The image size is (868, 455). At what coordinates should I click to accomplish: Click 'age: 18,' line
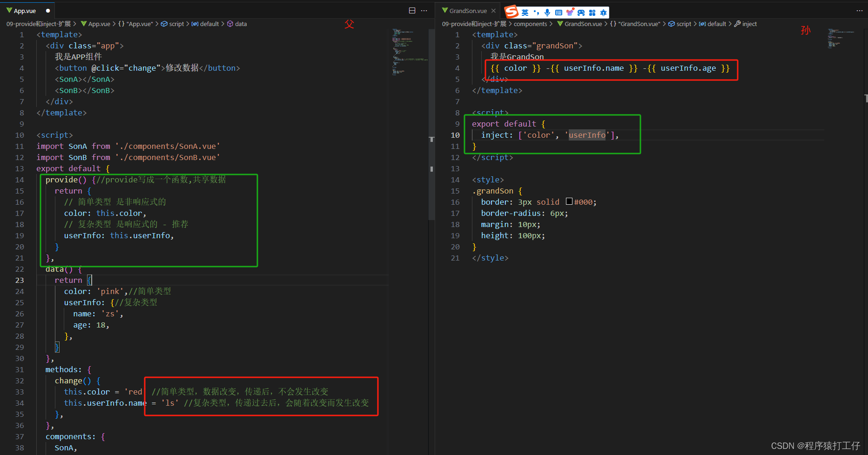(x=91, y=325)
